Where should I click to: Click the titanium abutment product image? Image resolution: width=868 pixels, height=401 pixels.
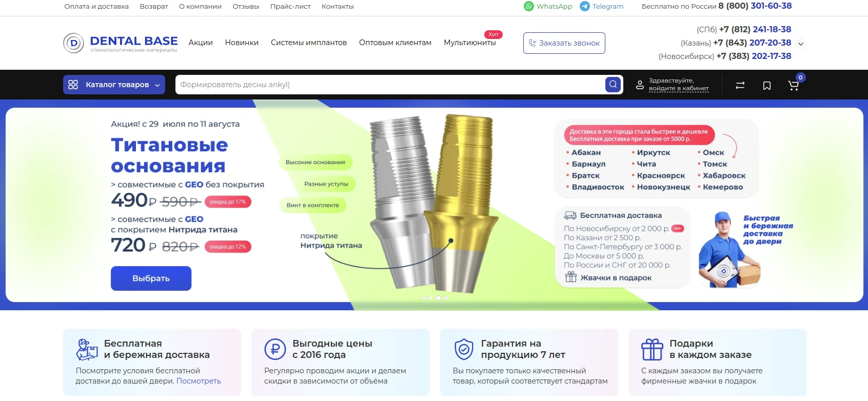(435, 203)
